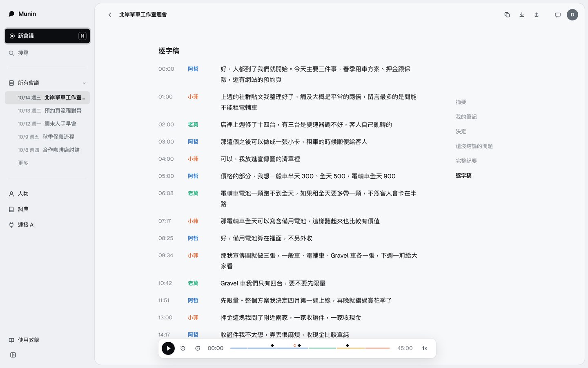Click the 所有會議 list icon

pyautogui.click(x=11, y=83)
